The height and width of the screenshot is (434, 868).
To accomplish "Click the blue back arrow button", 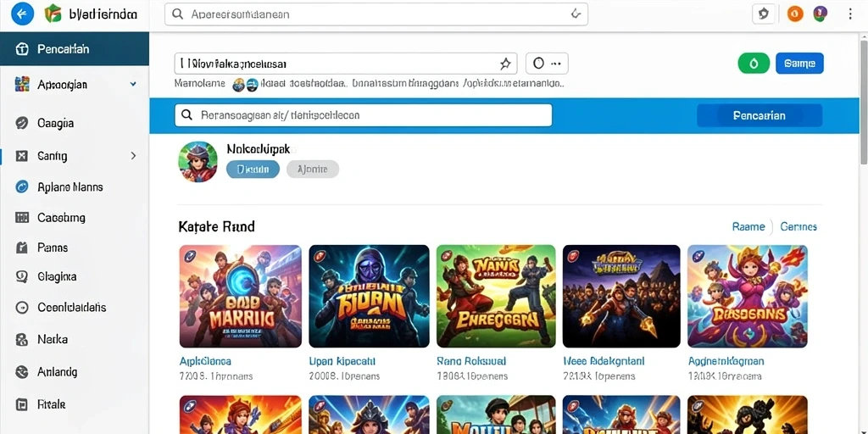I will click(22, 14).
